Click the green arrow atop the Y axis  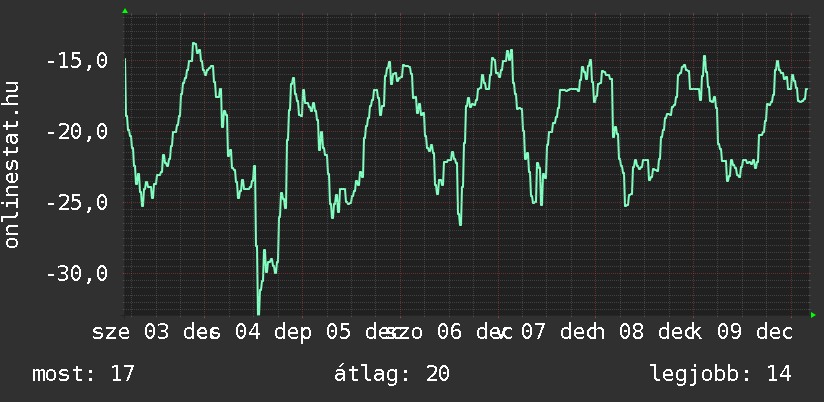coord(125,11)
